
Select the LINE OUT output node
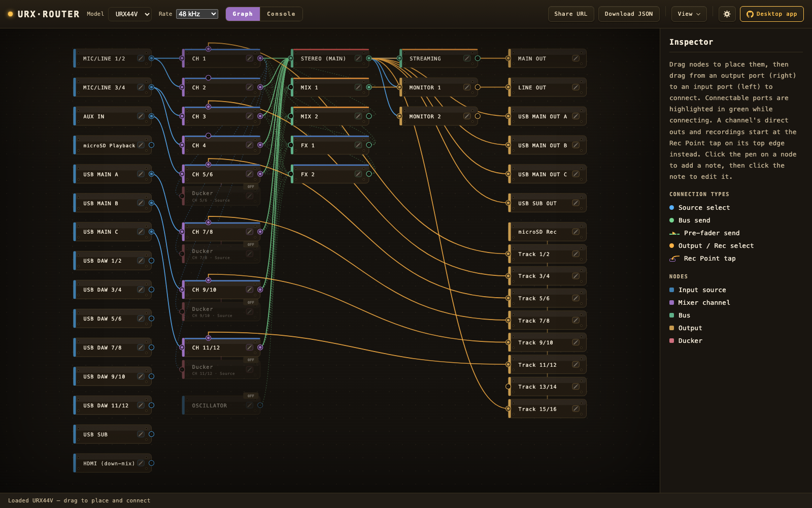tap(547, 87)
